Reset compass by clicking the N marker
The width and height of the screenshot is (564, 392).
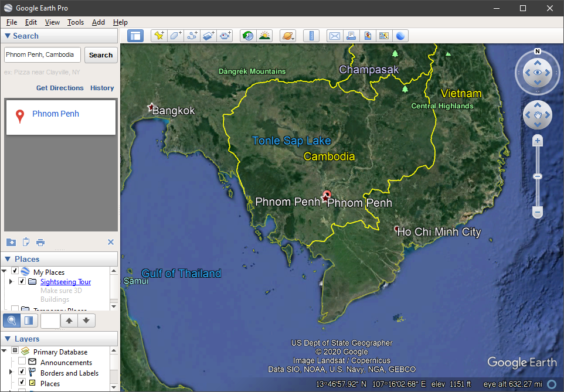pyautogui.click(x=538, y=52)
